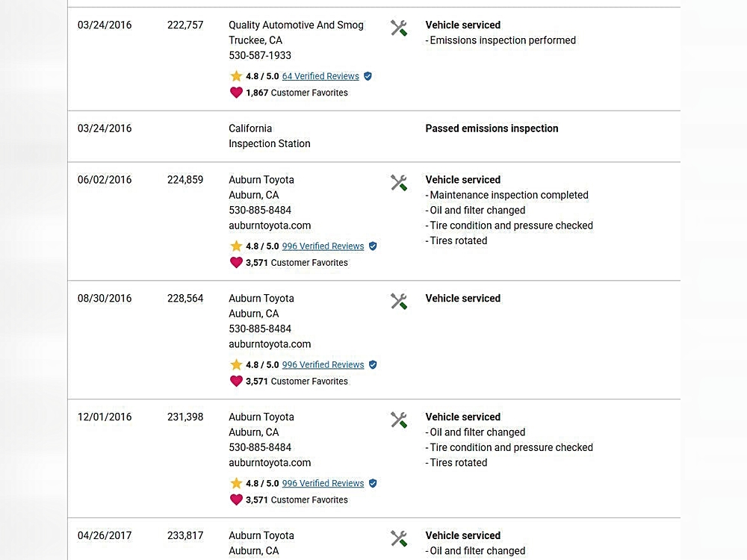This screenshot has width=747, height=560.
Task: Open the 64 Verified Reviews link
Action: tap(320, 76)
